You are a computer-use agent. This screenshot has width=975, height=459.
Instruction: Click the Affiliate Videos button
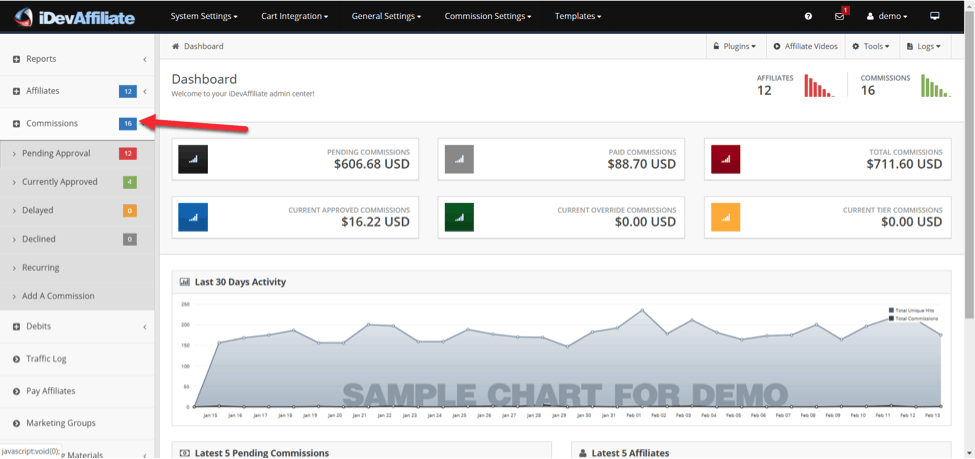806,47
